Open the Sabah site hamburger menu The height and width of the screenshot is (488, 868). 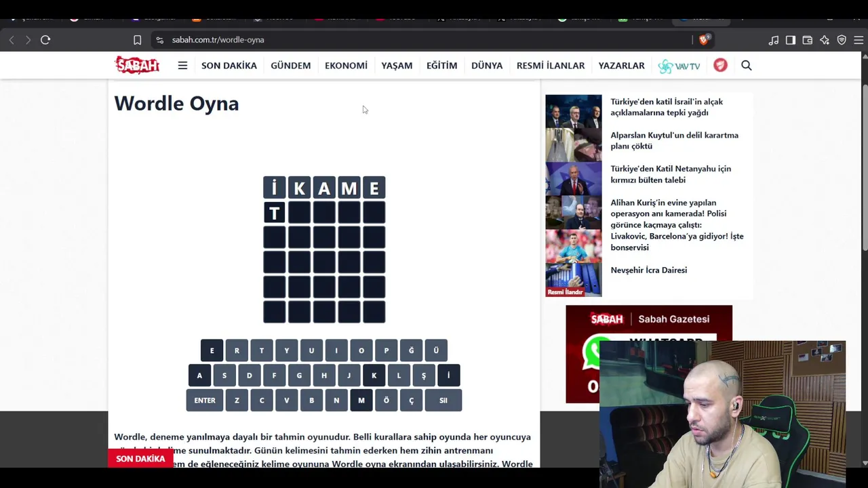tap(182, 66)
